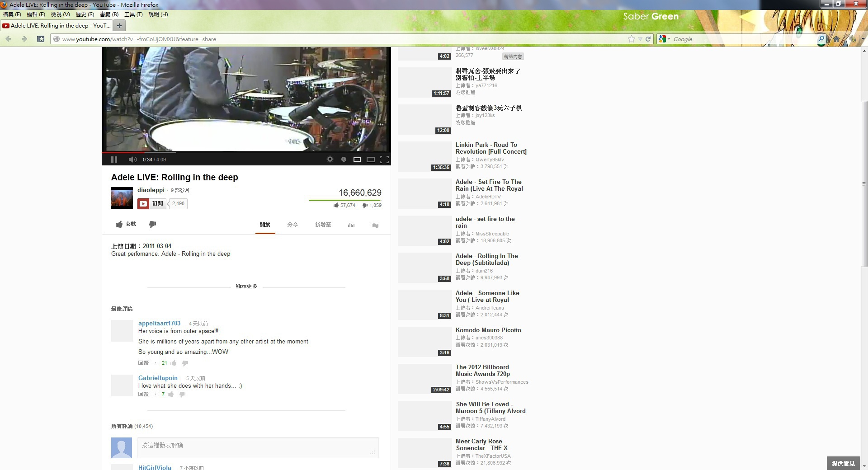Flag this video as inappropriate

(x=375, y=225)
